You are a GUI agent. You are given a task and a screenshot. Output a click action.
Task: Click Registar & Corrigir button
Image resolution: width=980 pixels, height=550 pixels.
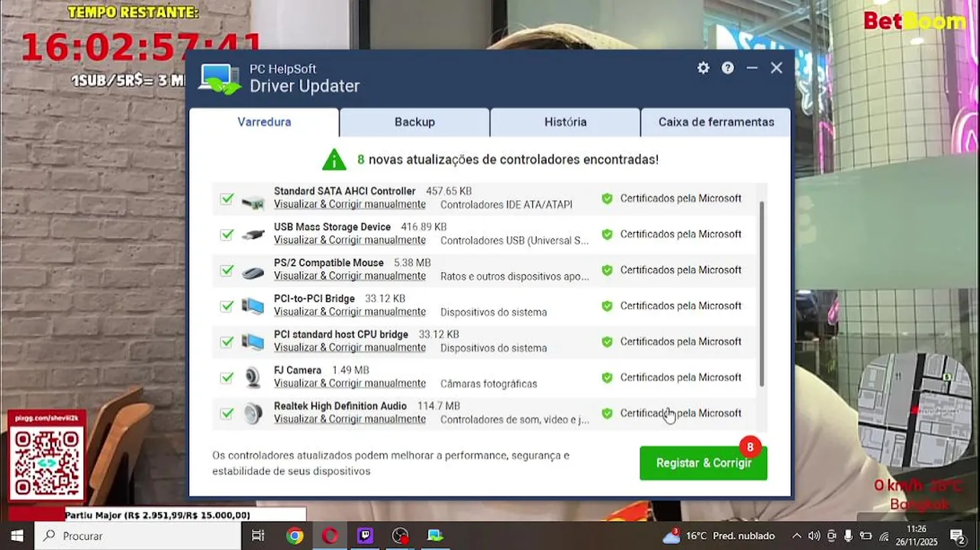point(703,463)
